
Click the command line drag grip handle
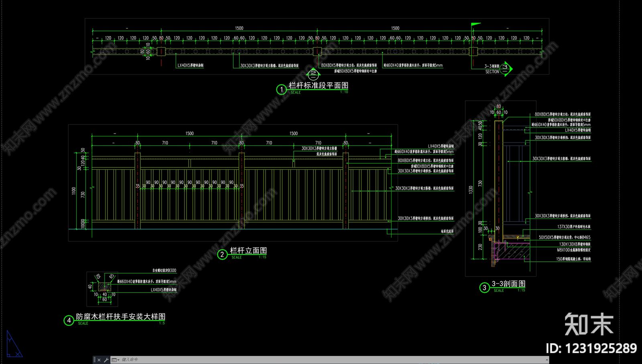95,360
